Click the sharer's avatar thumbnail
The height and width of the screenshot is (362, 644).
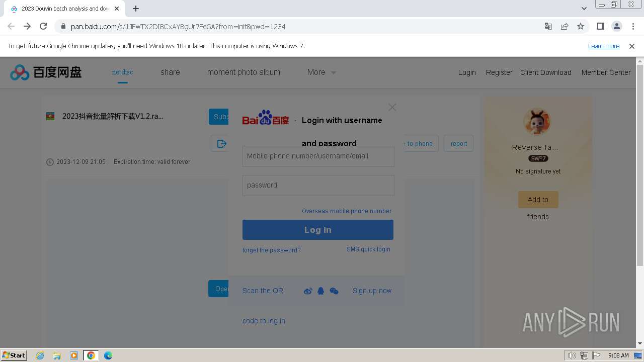pos(537,121)
